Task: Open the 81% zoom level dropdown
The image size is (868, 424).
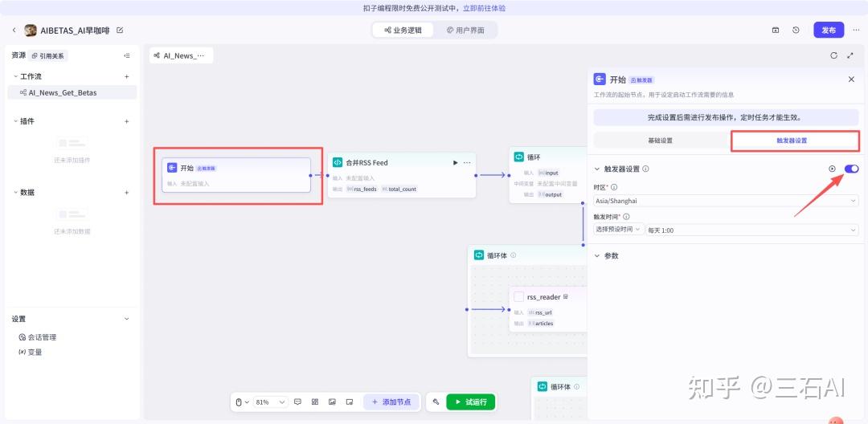Action: click(x=271, y=402)
